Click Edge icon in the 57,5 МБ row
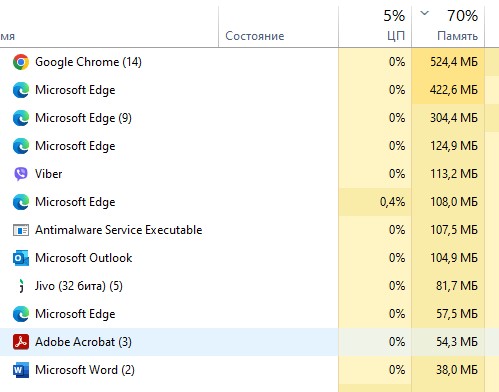This screenshot has width=499, height=392. point(21,314)
